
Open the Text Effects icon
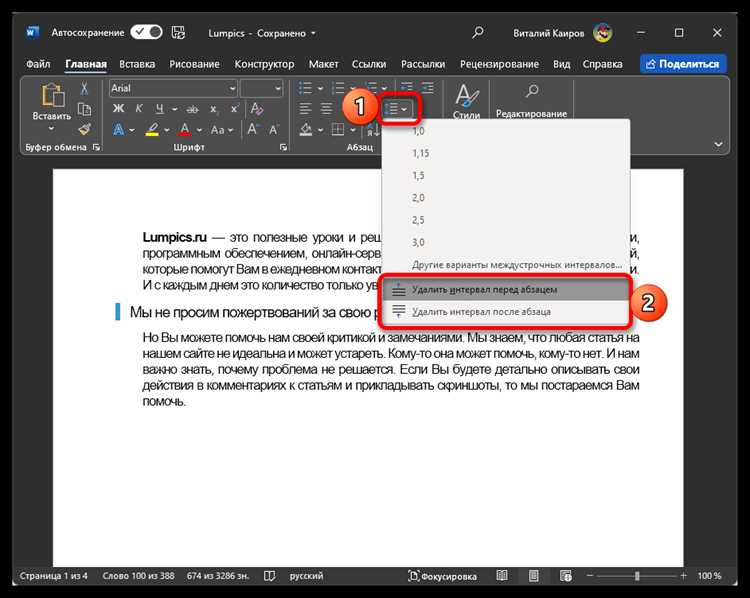(x=118, y=130)
